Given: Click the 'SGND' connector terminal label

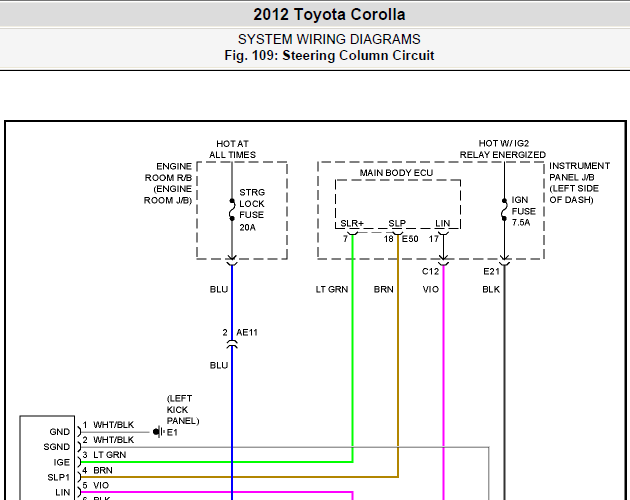Looking at the screenshot, I should pyautogui.click(x=57, y=447).
